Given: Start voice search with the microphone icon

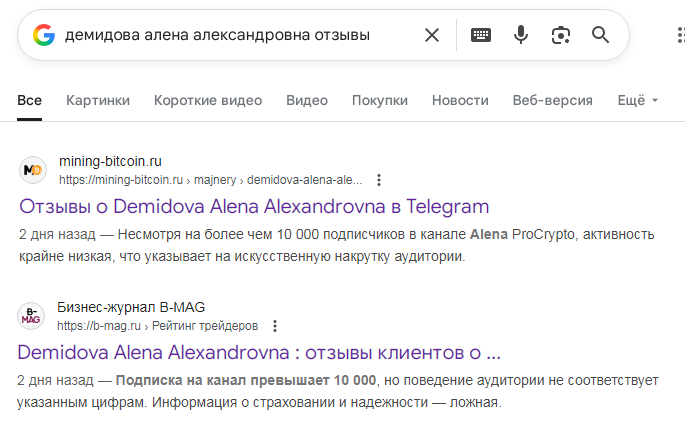Looking at the screenshot, I should [x=521, y=35].
